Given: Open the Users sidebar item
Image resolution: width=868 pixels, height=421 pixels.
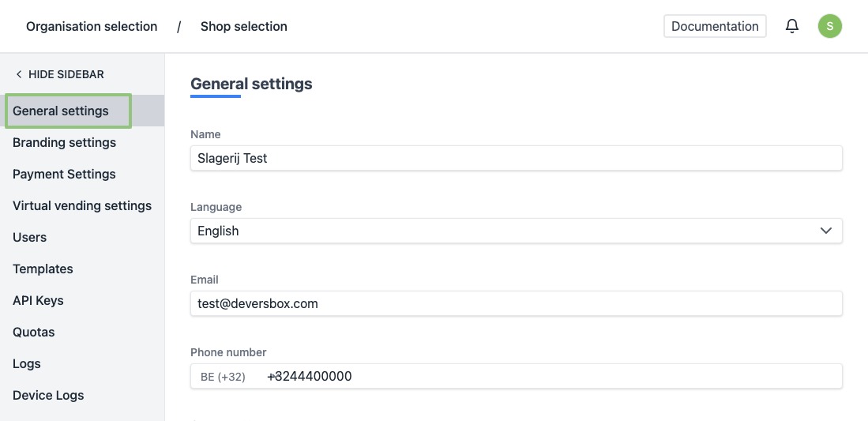Looking at the screenshot, I should point(30,237).
